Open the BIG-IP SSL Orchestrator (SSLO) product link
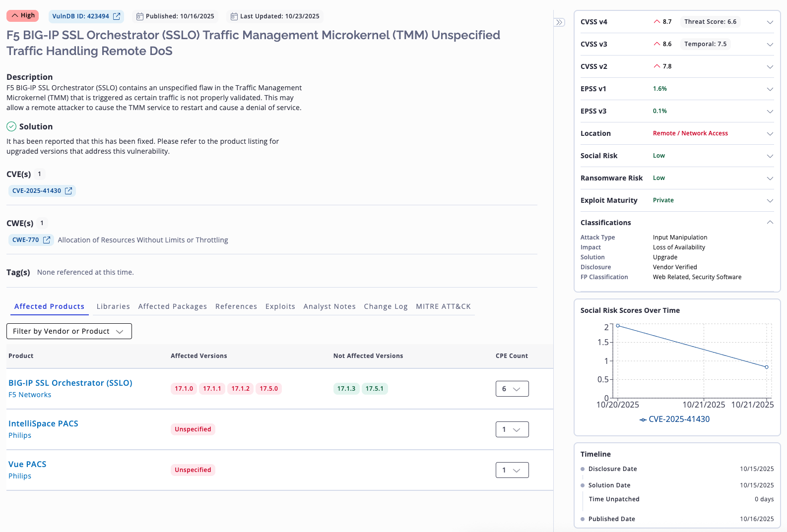 [70, 383]
